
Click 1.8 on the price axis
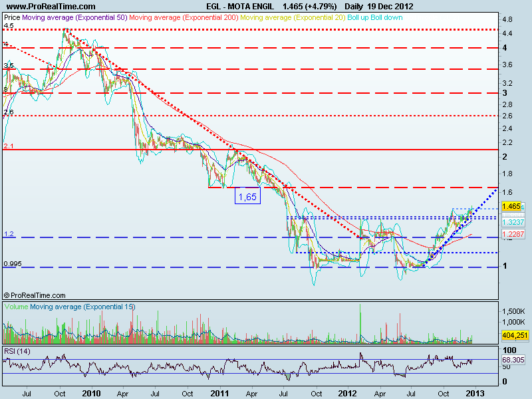[507, 174]
